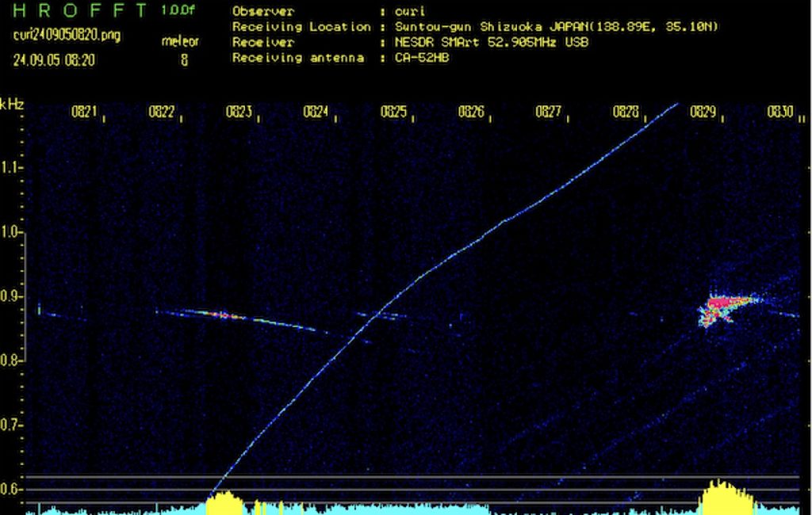
Task: Click the CA-52HB antenna name
Action: (422, 58)
